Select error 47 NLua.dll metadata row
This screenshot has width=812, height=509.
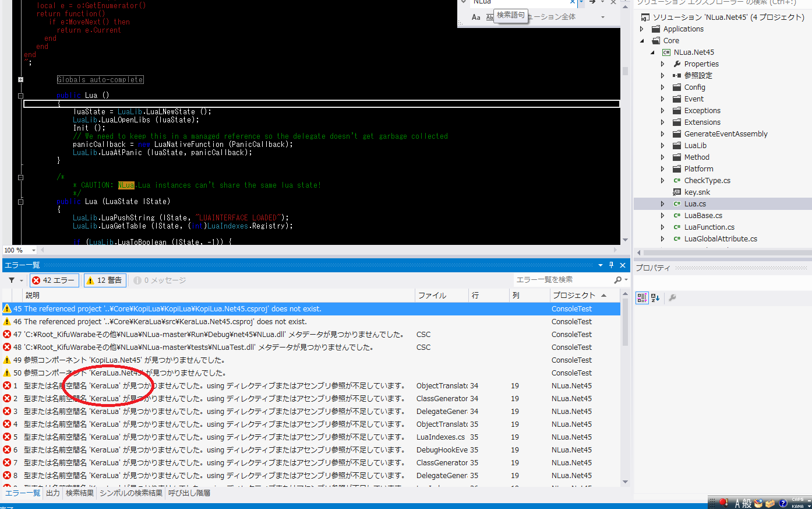(311, 335)
